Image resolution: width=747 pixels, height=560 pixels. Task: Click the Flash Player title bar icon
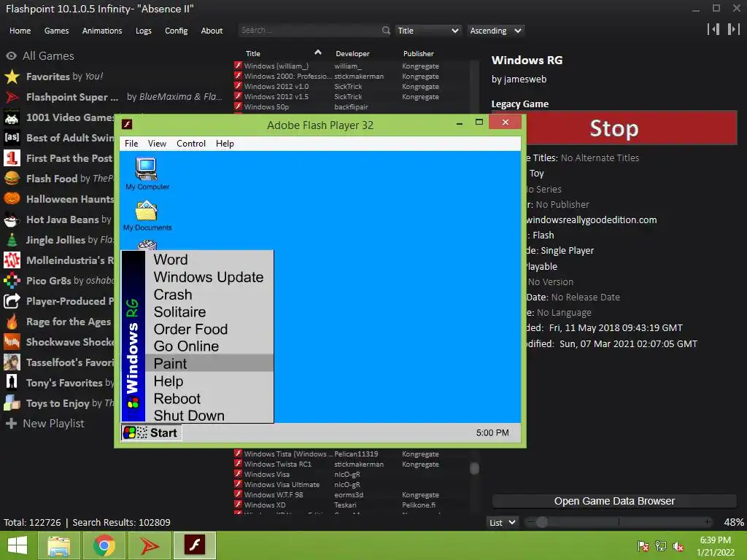point(127,124)
